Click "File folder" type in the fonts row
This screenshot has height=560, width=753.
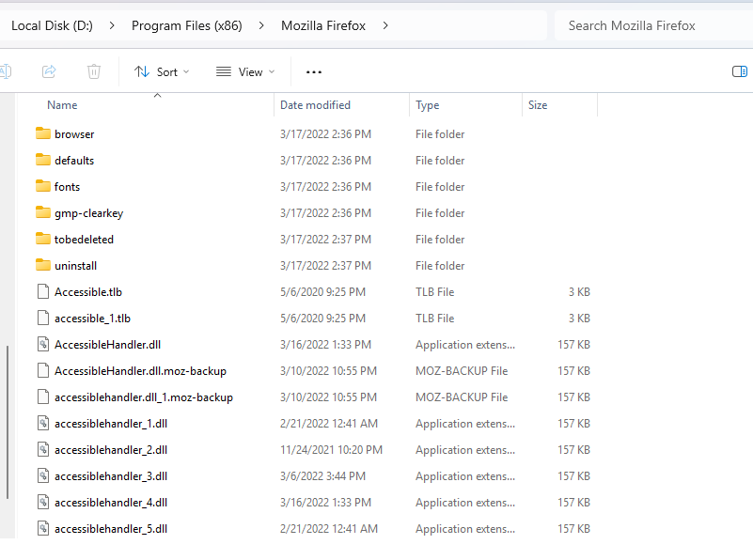(x=440, y=187)
